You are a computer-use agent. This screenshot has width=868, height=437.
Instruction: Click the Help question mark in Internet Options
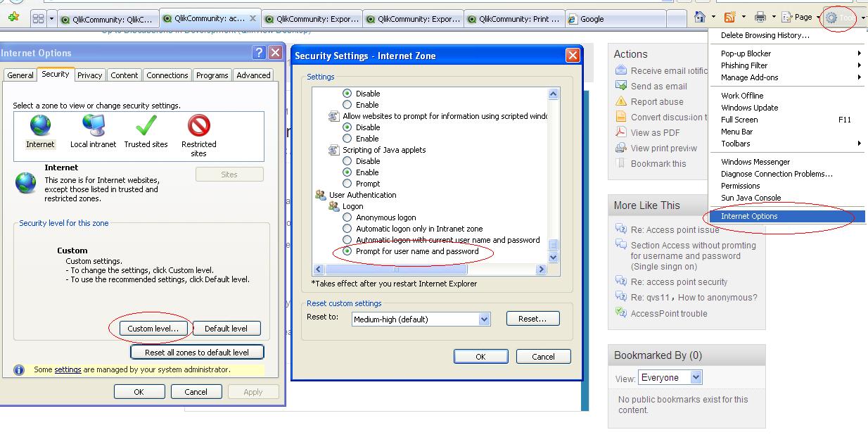click(x=259, y=53)
